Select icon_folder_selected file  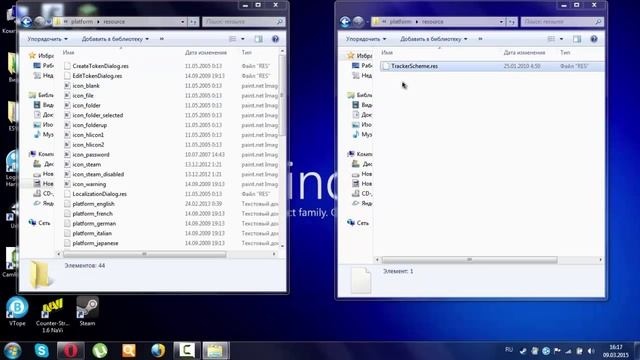[x=98, y=116]
